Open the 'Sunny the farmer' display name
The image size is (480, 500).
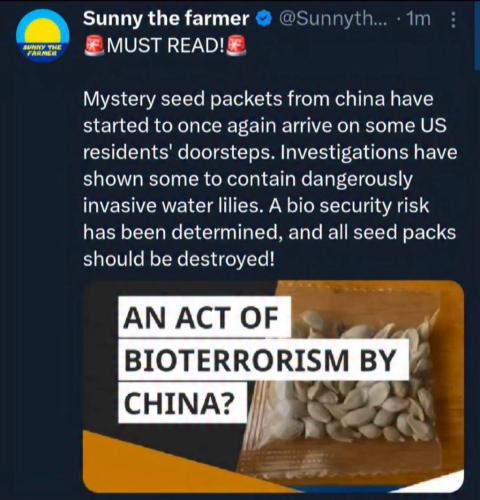coord(166,19)
